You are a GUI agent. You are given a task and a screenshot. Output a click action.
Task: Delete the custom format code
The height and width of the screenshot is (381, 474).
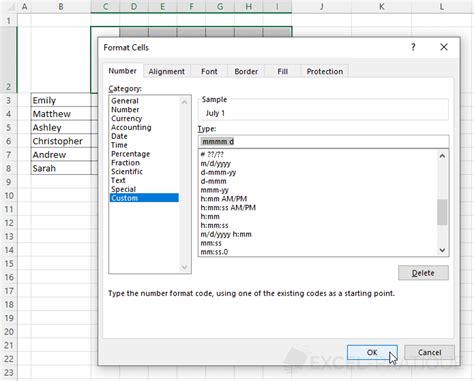423,273
